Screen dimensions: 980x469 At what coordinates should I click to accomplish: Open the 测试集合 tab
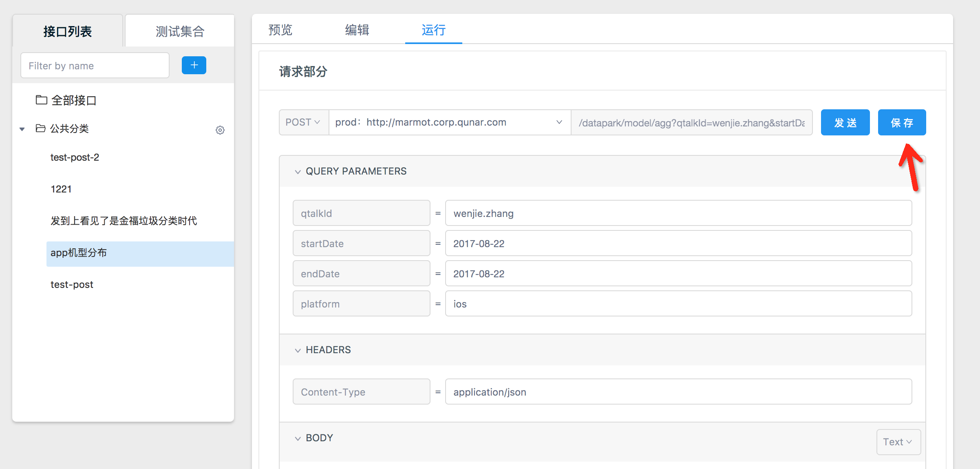(180, 31)
